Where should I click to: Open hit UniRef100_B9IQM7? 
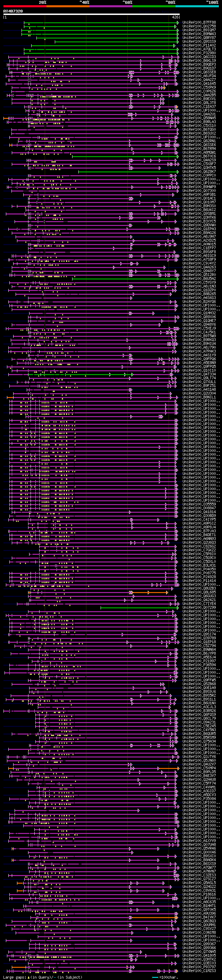[199, 30]
